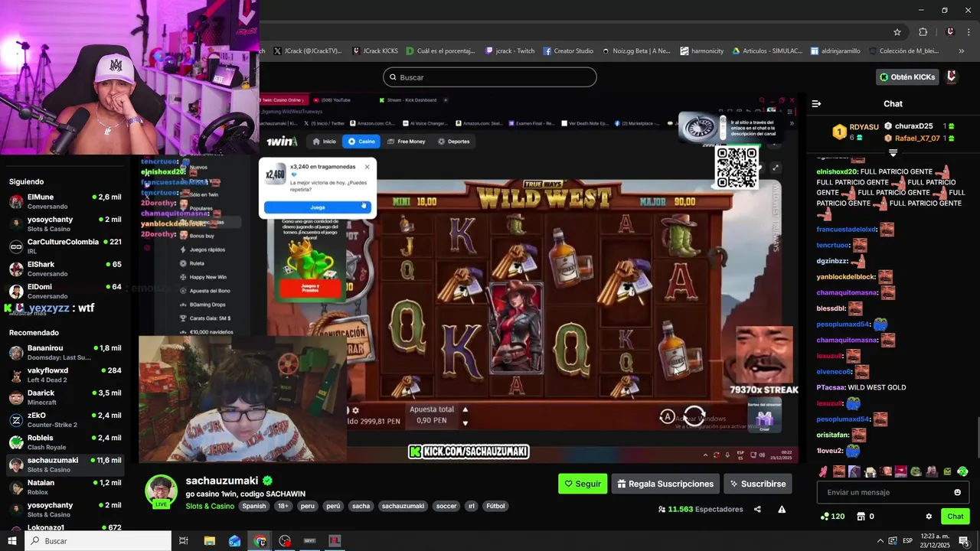The width and height of the screenshot is (980, 551).
Task: Pick the green Pepe emote in the quick emote row
Action: (916, 471)
